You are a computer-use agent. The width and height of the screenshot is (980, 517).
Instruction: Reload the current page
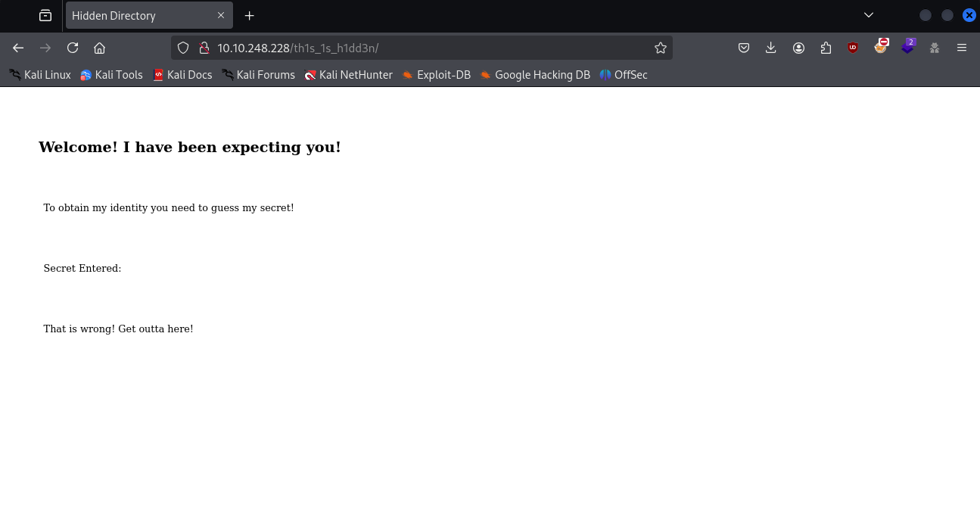73,48
